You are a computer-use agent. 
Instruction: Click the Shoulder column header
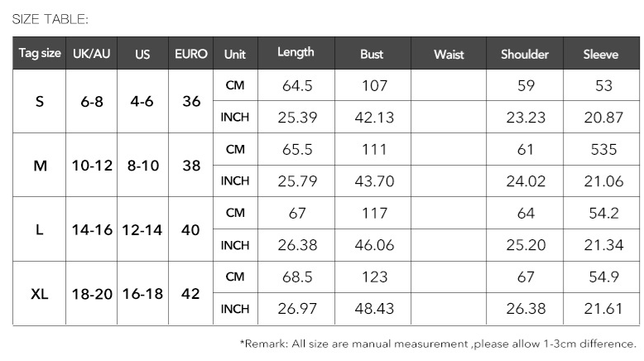(525, 54)
